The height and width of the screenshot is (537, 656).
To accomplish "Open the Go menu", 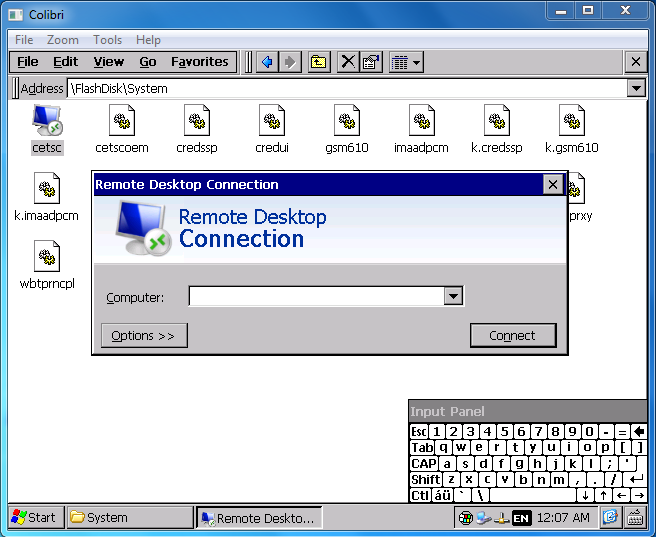I will (148, 62).
